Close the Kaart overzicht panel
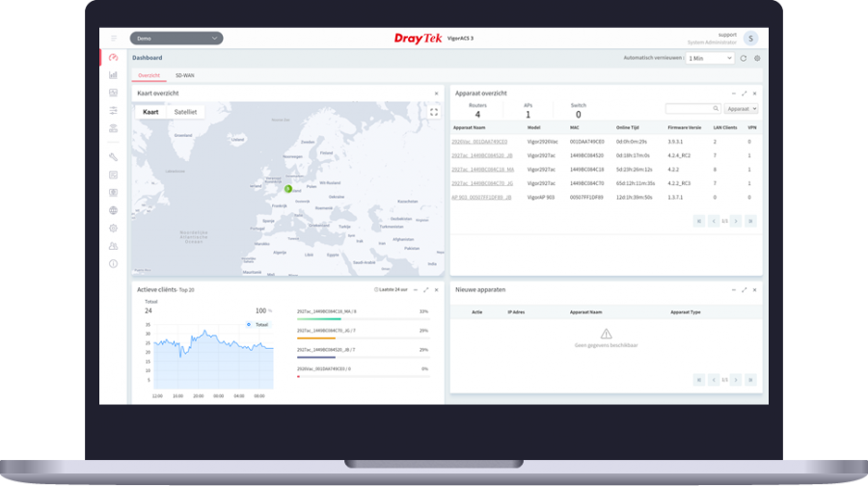Screen dimensions: 868x486 point(436,94)
